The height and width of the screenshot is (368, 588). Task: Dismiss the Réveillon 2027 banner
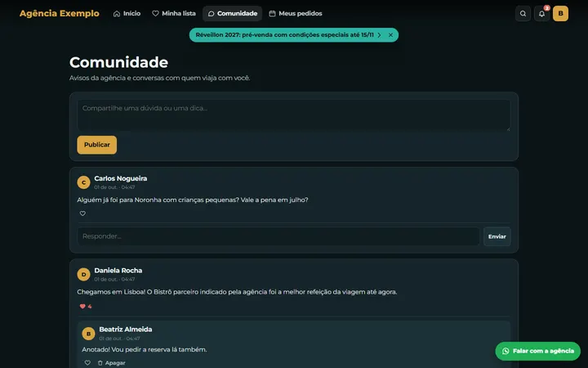[390, 35]
